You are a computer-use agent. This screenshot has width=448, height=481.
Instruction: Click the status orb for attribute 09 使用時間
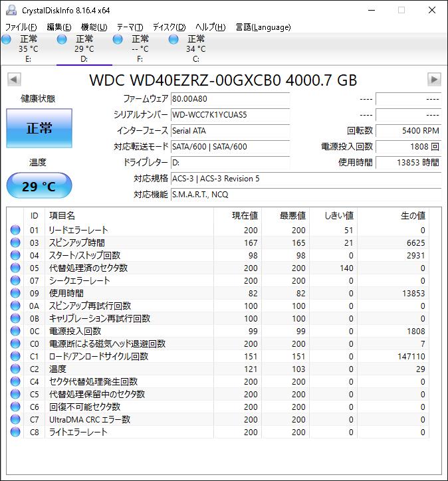(15, 293)
